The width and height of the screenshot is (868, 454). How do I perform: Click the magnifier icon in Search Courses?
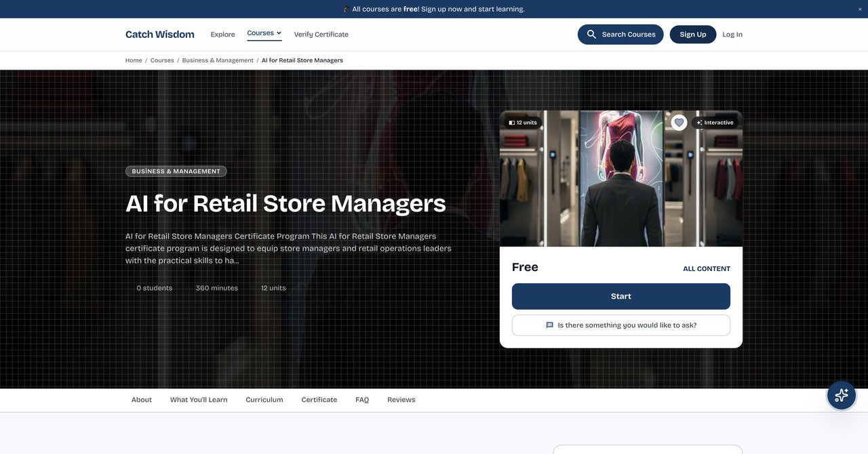coord(592,35)
